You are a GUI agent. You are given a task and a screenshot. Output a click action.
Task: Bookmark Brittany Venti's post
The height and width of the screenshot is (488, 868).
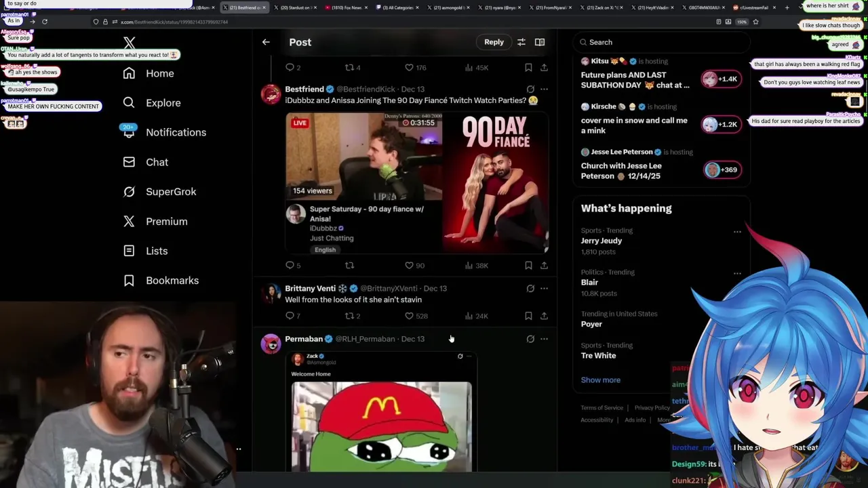528,316
